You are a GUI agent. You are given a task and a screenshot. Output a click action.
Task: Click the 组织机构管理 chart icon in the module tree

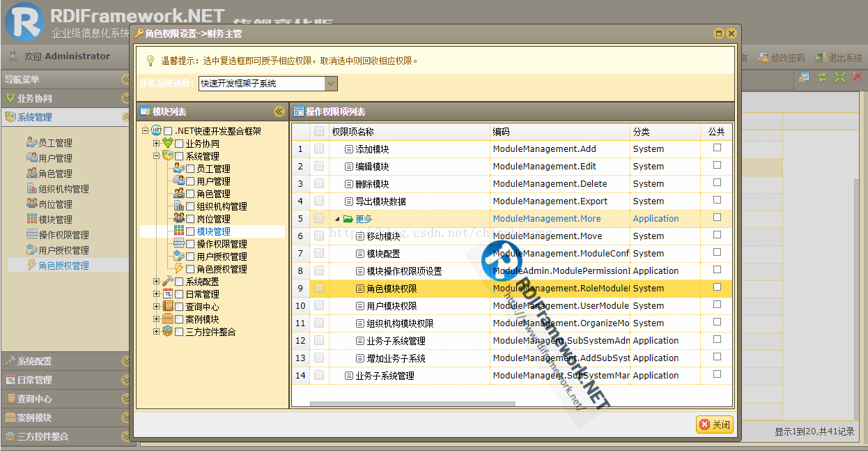(179, 206)
